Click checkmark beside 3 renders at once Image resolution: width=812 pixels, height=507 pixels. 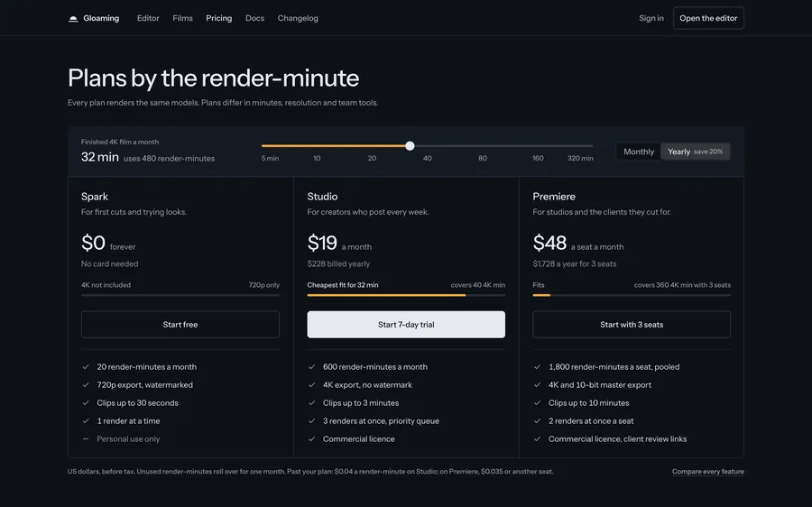pyautogui.click(x=312, y=421)
